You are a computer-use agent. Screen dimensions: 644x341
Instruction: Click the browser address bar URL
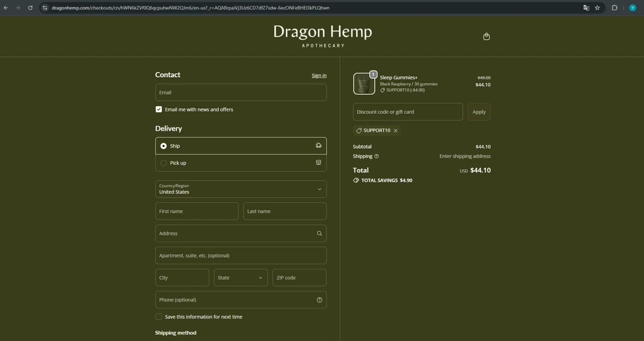click(191, 8)
